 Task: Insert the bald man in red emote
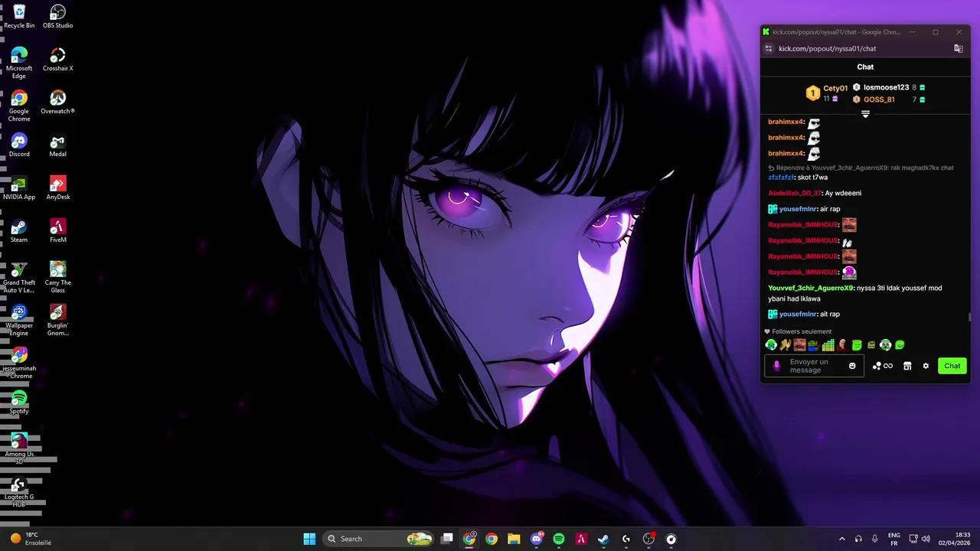click(842, 345)
